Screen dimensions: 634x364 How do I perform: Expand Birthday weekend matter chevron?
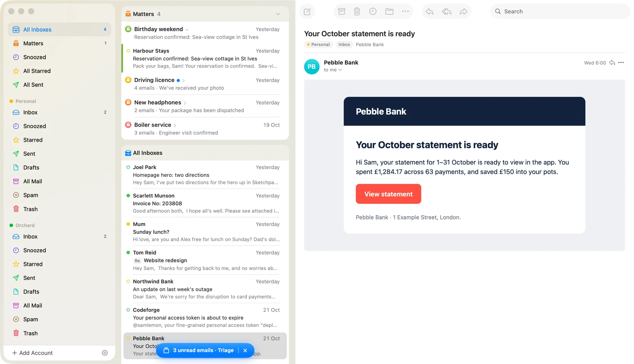point(187,30)
